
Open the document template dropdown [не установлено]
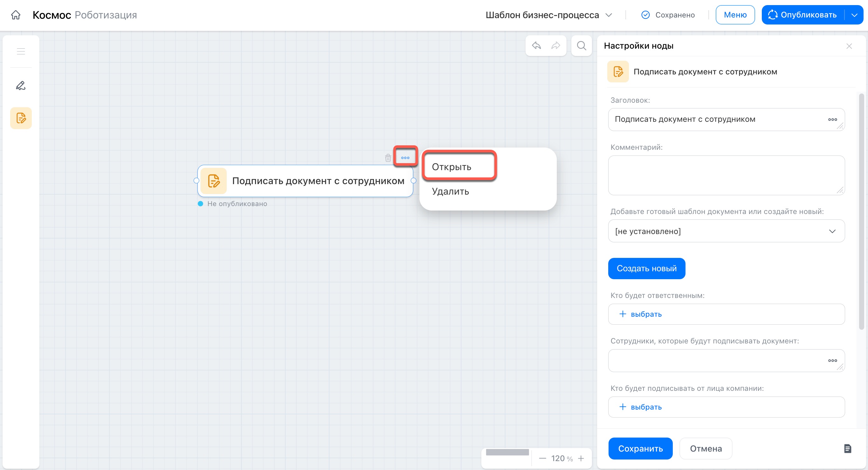click(x=726, y=231)
